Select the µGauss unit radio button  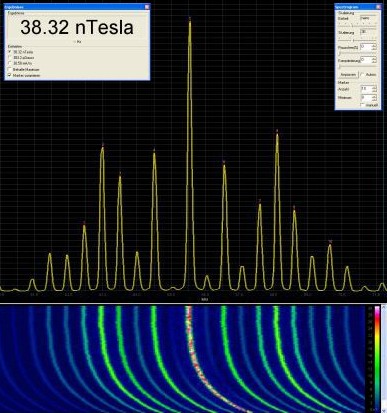(10, 58)
